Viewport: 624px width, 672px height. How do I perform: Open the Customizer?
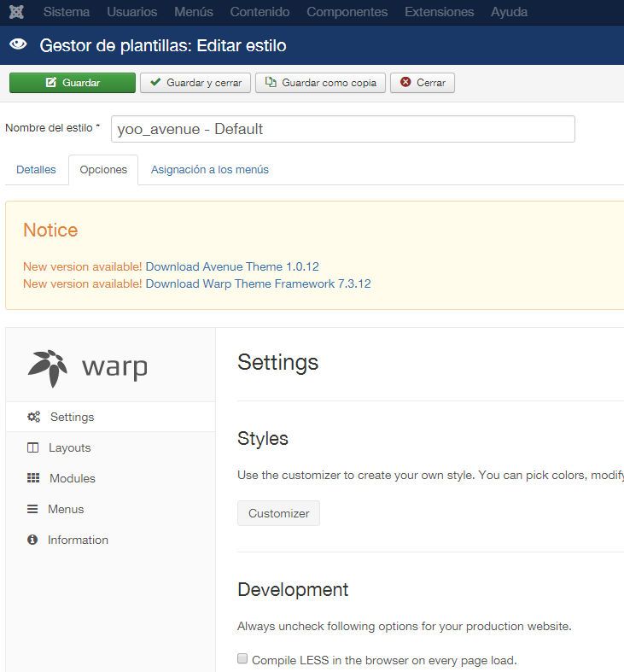[x=278, y=513]
